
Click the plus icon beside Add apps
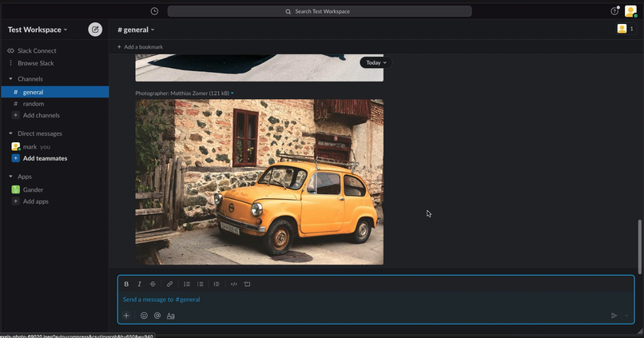pos(16,201)
